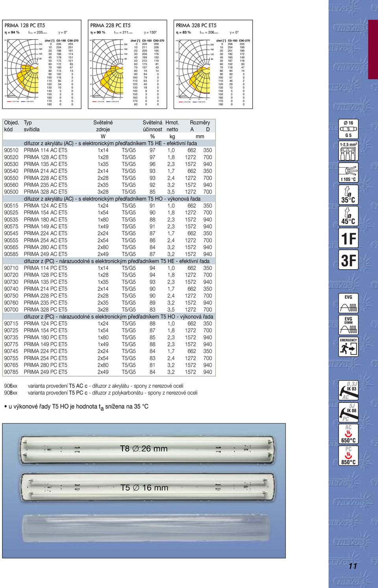Click the 3F three-phase icon
The image size is (378, 588).
point(348,260)
